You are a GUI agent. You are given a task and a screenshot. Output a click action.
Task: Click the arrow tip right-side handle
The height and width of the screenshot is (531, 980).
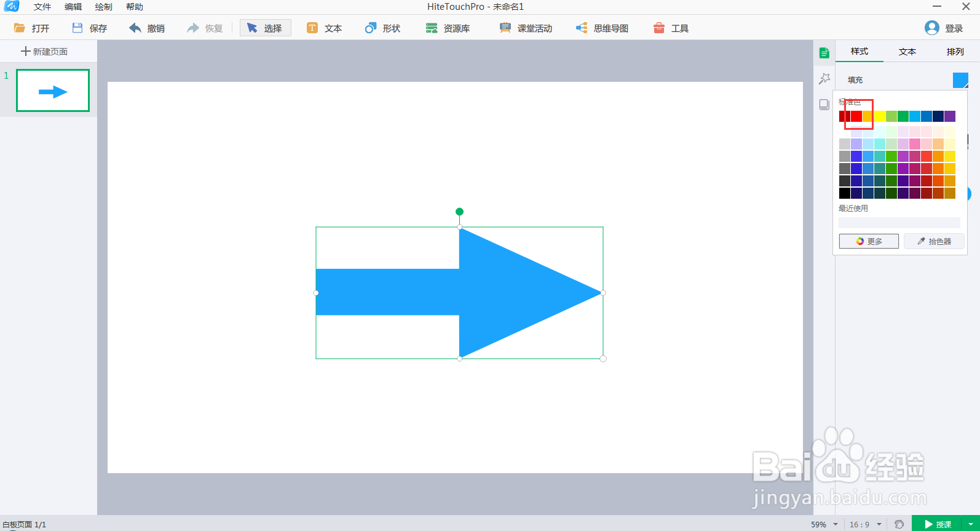click(603, 293)
